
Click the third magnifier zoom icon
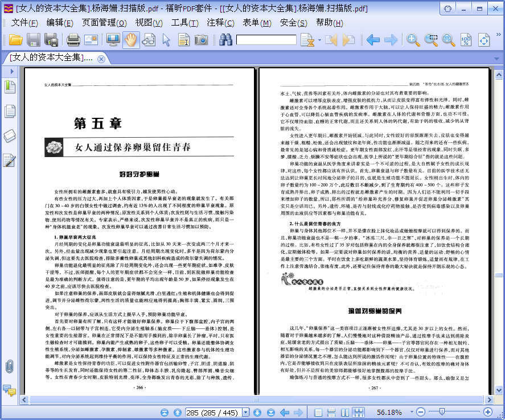click(448, 40)
